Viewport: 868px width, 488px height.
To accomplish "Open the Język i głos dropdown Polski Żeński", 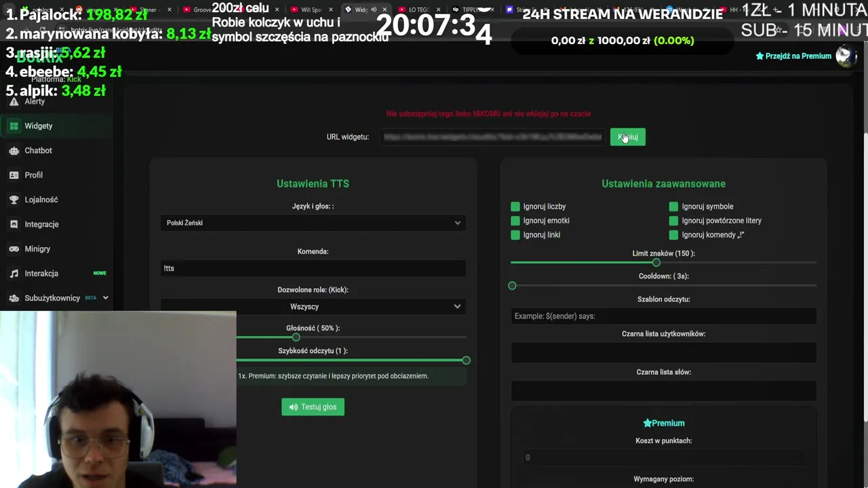I will pos(313,223).
